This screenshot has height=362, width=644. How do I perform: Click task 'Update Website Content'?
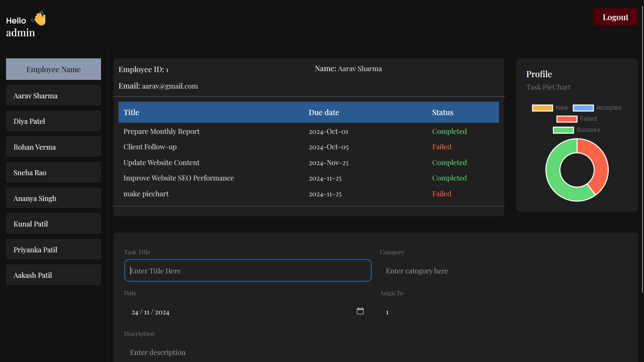(161, 162)
